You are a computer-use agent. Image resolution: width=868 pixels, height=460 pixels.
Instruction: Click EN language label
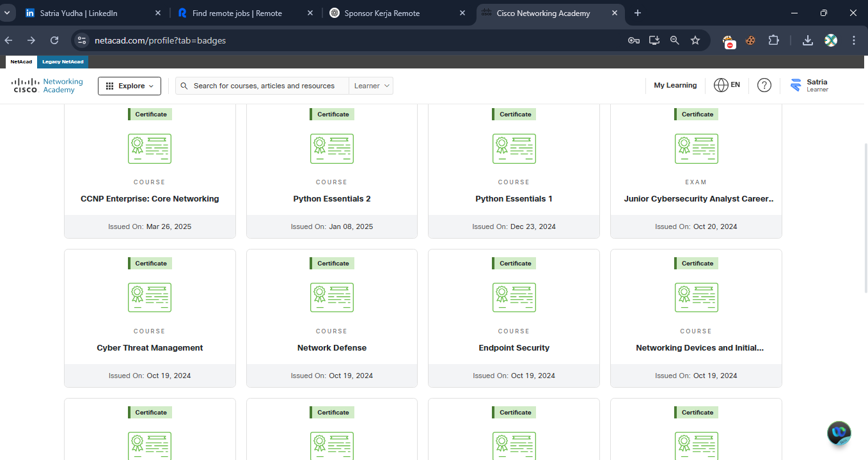pyautogui.click(x=736, y=84)
